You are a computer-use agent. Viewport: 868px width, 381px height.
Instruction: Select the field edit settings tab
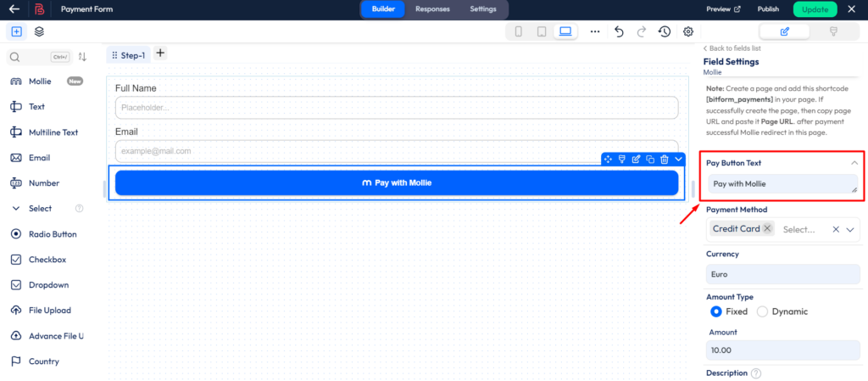tap(784, 31)
